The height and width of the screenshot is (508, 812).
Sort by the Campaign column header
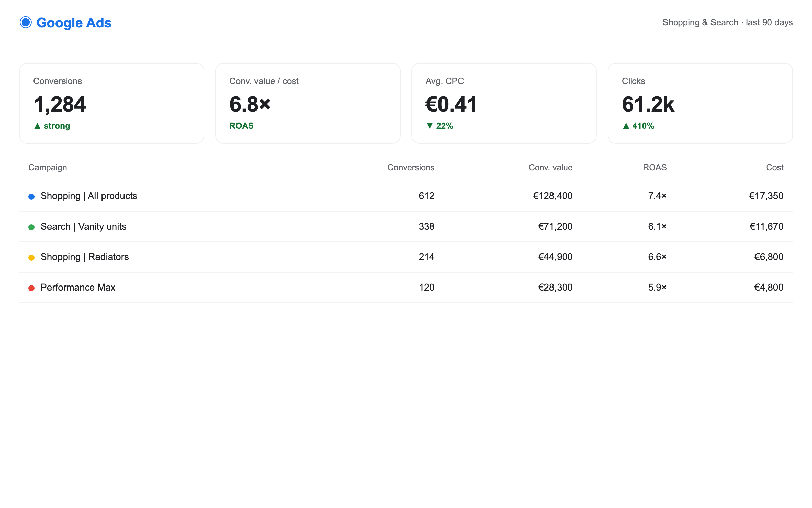(48, 167)
